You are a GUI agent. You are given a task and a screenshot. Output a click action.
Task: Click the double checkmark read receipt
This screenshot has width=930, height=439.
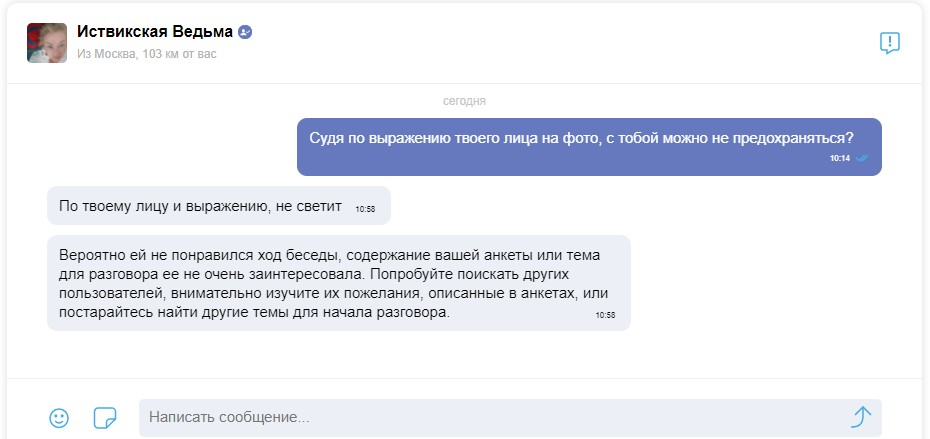(x=862, y=158)
